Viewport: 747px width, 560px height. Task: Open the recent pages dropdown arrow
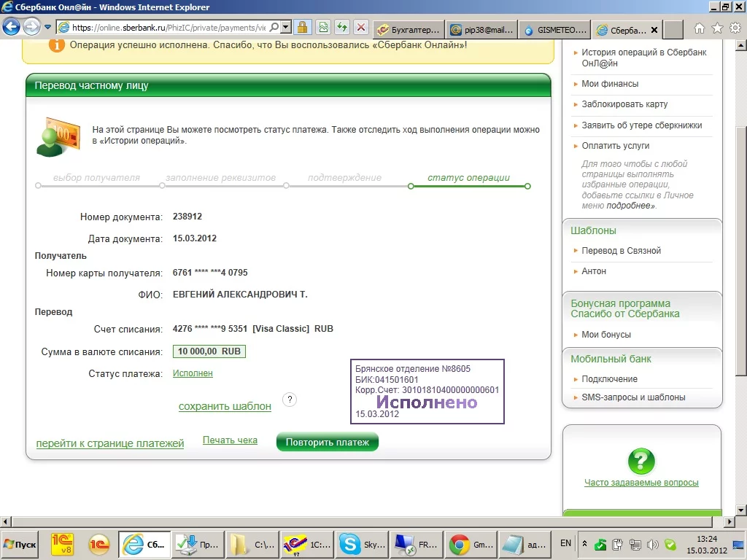(47, 27)
